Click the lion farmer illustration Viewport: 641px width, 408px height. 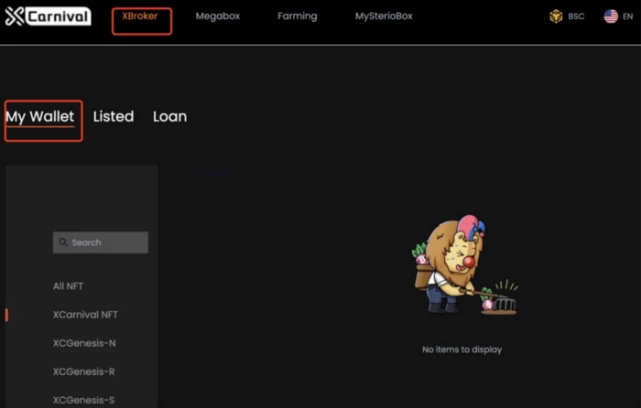click(x=464, y=266)
